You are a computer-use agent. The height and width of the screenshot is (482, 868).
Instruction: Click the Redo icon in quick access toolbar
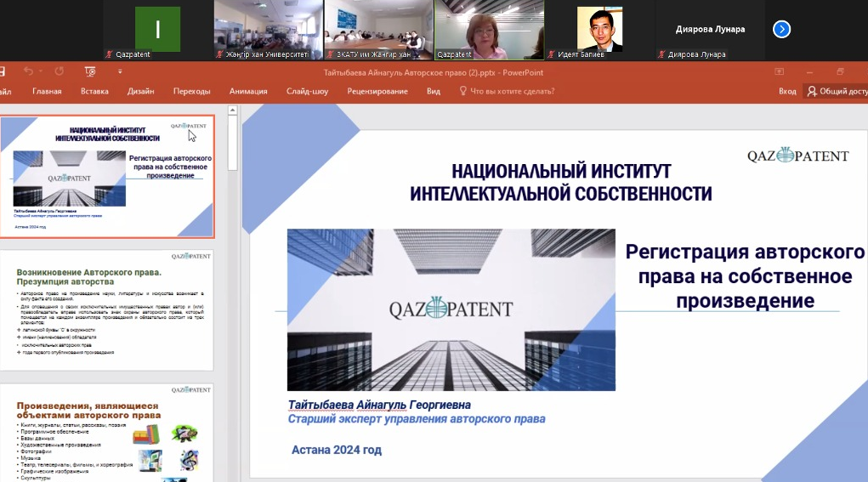click(x=59, y=72)
